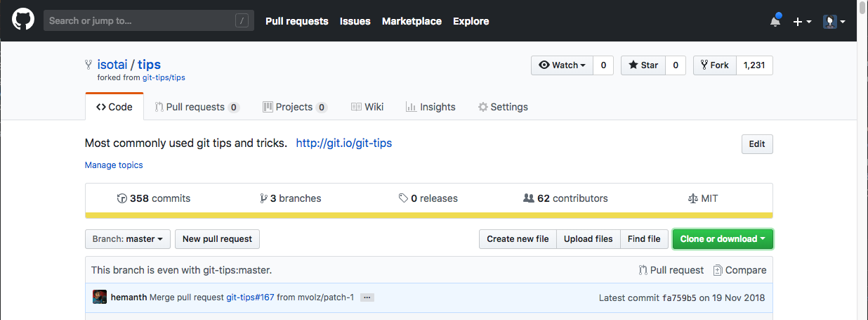Toggle the Watch repository button
The image size is (868, 320).
(562, 65)
